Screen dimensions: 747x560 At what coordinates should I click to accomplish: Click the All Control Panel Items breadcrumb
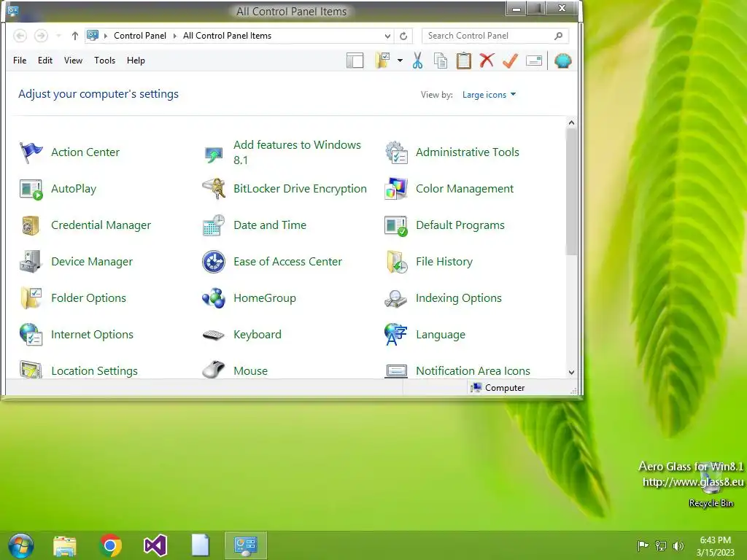click(228, 36)
